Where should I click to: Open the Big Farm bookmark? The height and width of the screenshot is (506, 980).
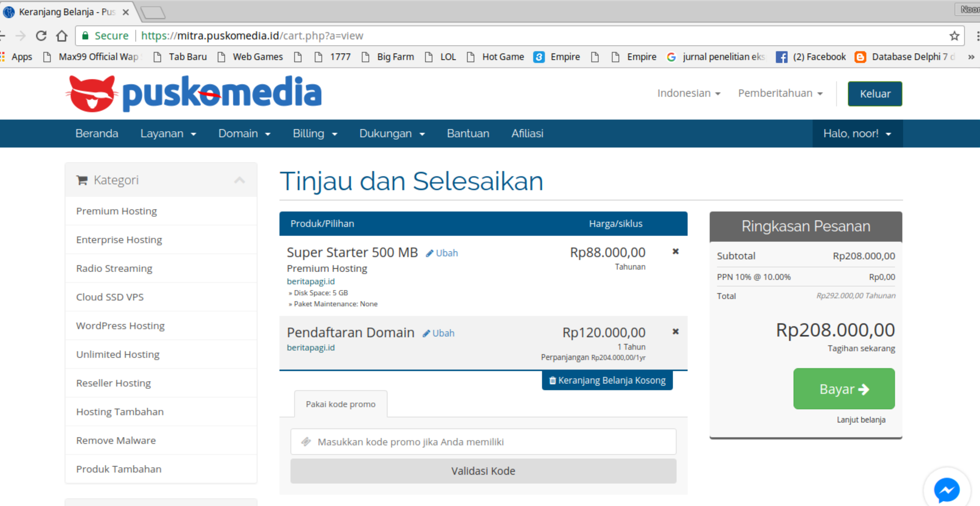click(388, 57)
